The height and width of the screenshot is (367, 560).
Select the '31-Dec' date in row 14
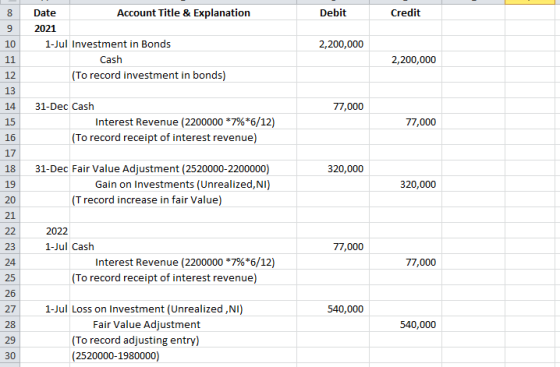(x=45, y=106)
